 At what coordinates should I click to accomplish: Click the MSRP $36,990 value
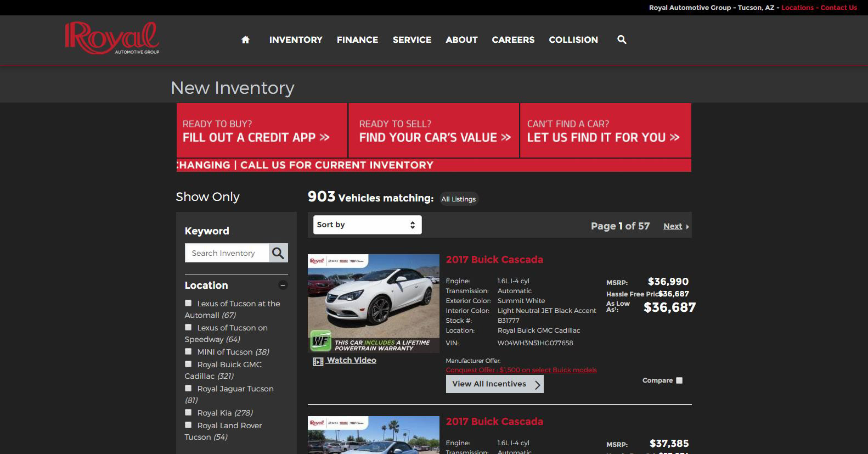pos(668,282)
